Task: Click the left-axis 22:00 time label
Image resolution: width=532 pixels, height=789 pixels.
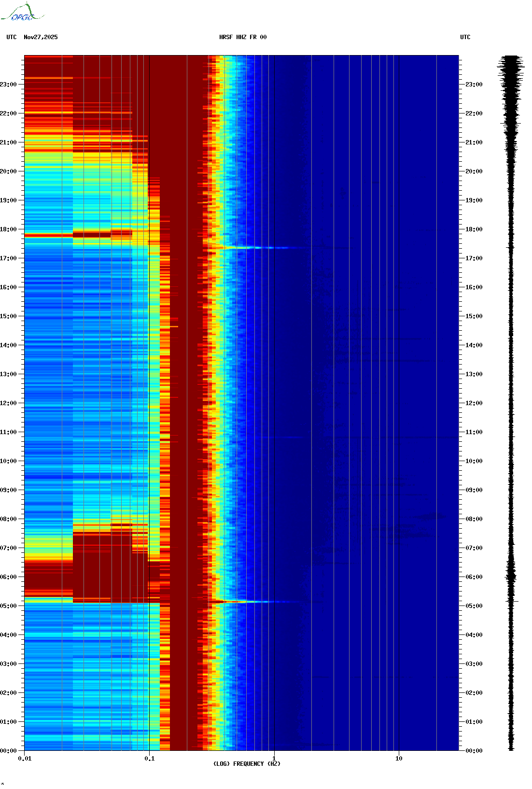Action: (8, 113)
